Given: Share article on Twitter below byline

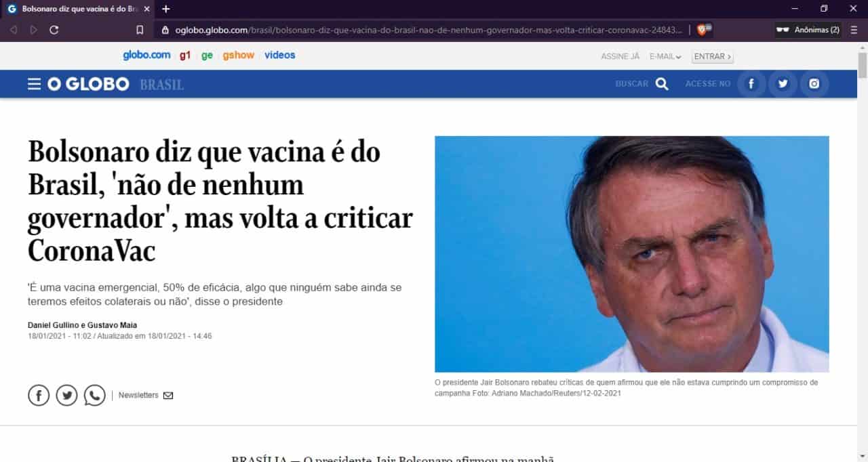Looking at the screenshot, I should tap(66, 395).
